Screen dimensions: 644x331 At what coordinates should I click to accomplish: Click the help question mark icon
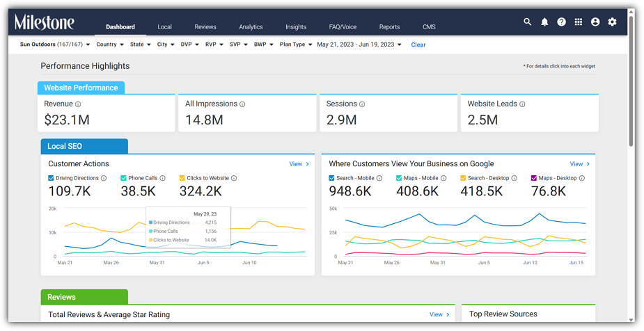point(561,22)
